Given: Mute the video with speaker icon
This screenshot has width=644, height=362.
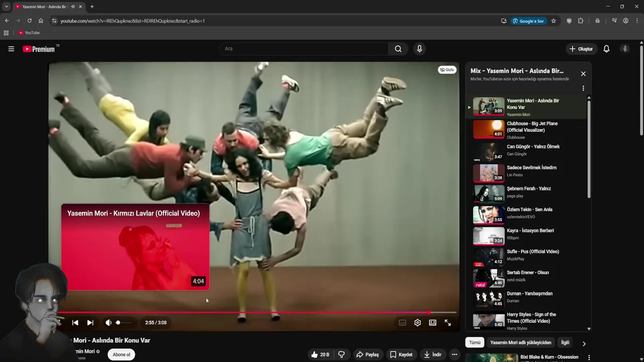Looking at the screenshot, I should (x=108, y=323).
